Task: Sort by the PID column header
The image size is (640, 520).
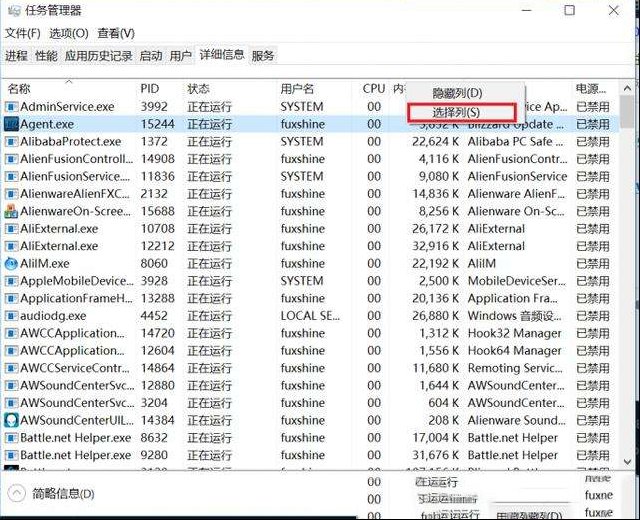Action: [x=149, y=89]
